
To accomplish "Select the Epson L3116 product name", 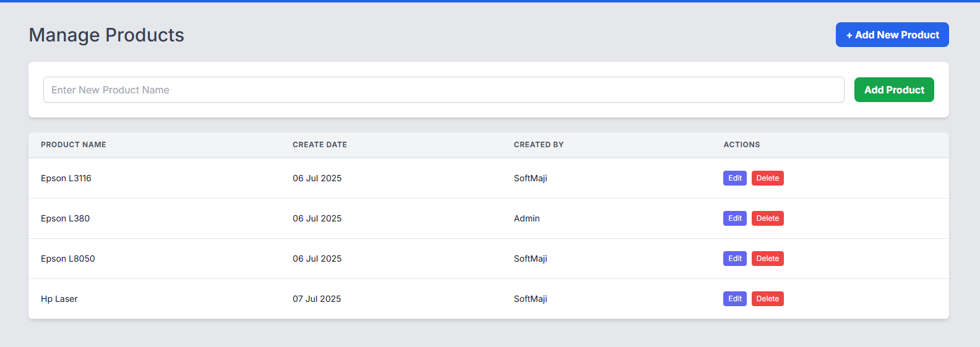I will [66, 178].
